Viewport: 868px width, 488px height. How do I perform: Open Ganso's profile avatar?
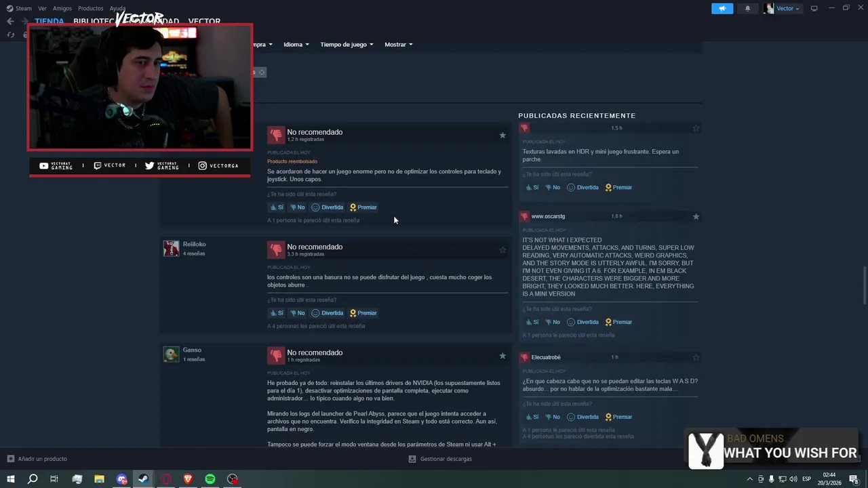point(171,354)
